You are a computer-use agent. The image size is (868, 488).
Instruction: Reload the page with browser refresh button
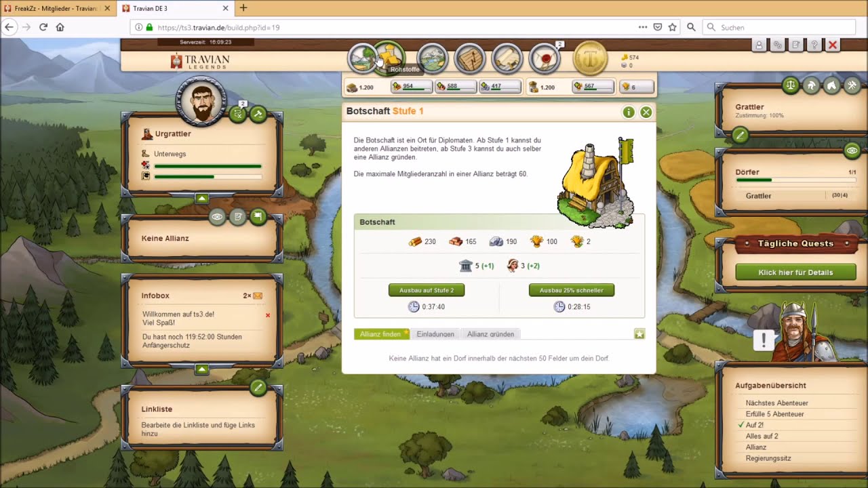click(43, 27)
